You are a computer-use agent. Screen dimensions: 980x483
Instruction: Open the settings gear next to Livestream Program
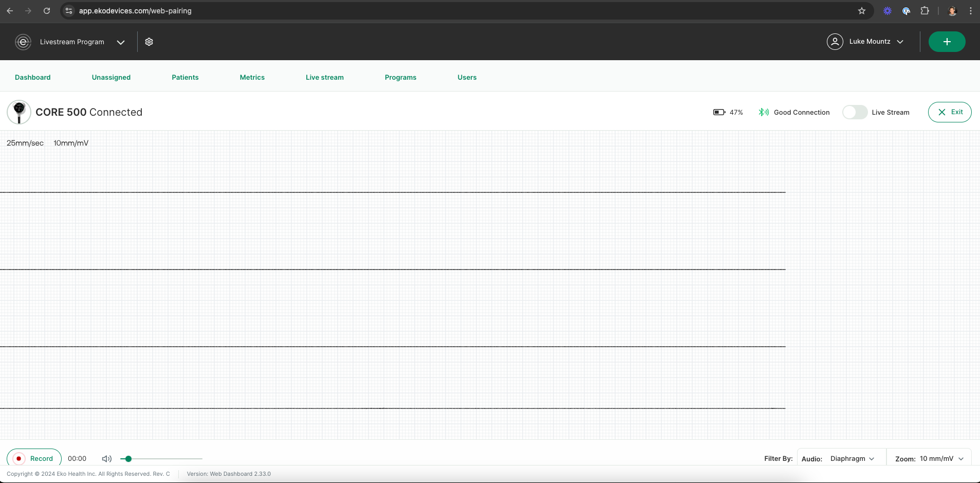click(x=149, y=42)
